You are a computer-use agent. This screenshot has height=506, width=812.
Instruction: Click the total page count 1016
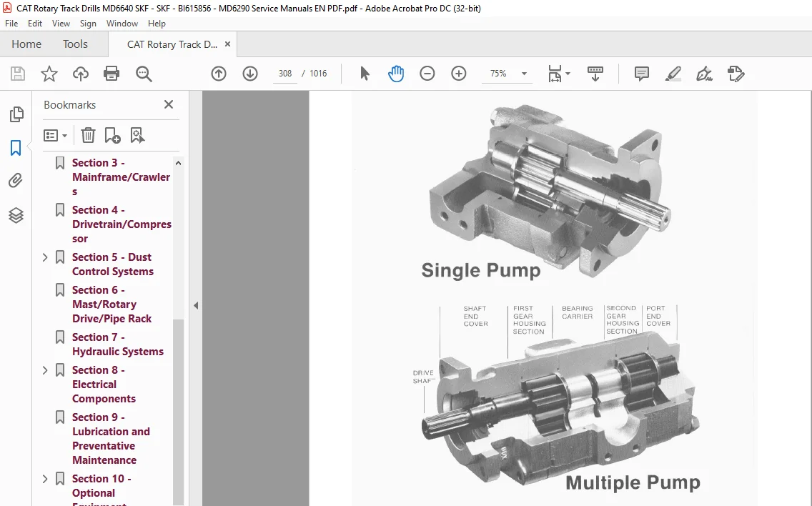coord(318,74)
